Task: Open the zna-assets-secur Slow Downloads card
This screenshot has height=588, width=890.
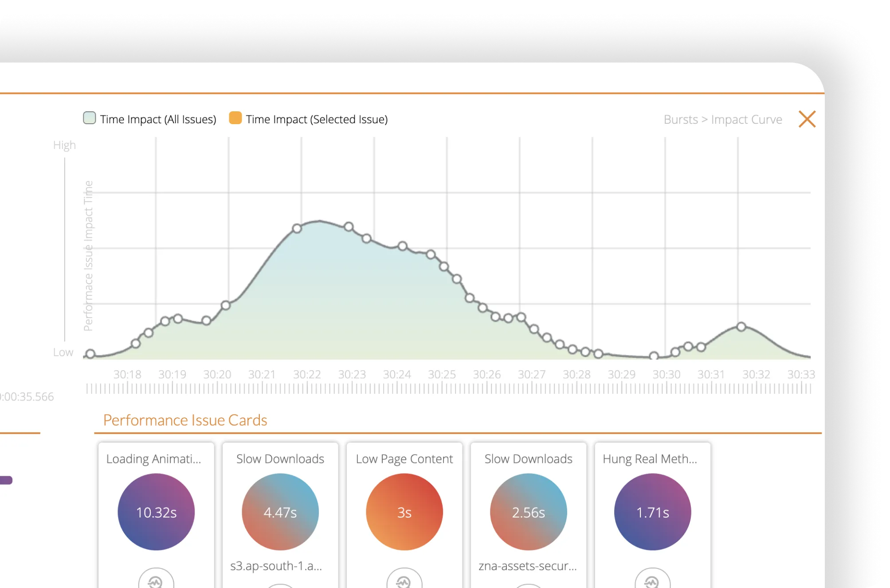Action: 528,566
